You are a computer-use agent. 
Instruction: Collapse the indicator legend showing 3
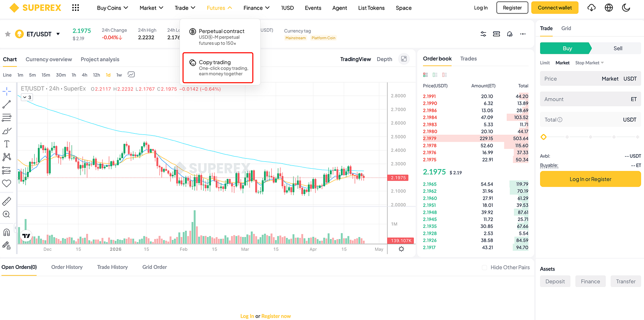click(27, 97)
